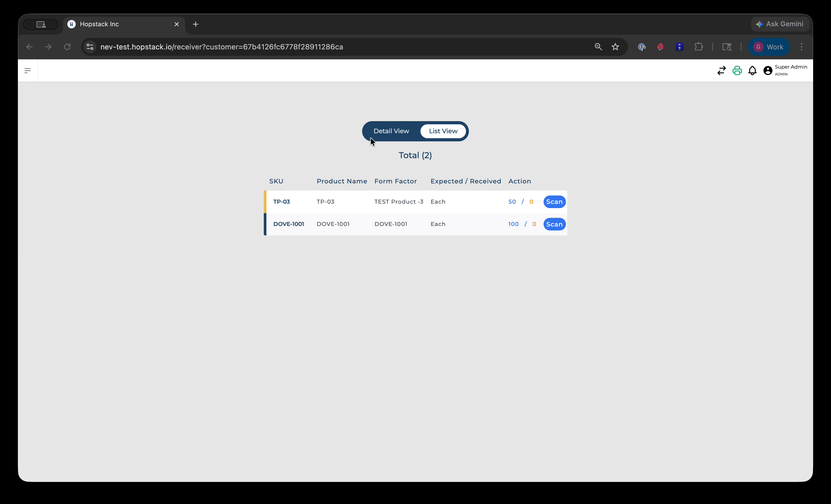
Task: Open Chrome three-dot menu
Action: pyautogui.click(x=802, y=47)
